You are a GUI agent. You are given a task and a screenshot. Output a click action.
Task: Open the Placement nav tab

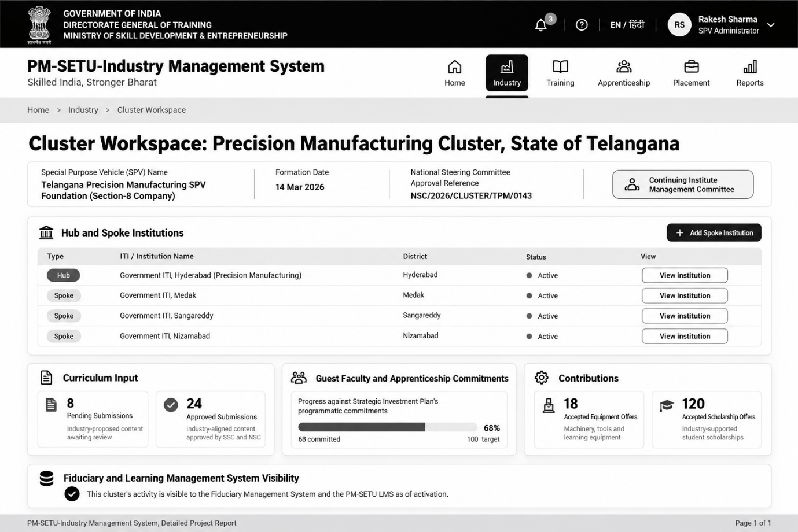(691, 73)
